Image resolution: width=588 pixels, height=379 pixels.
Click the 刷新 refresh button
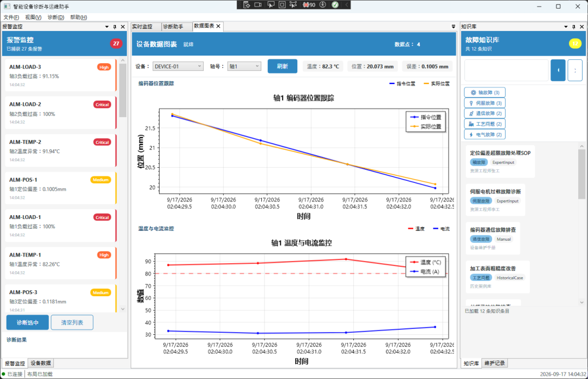(283, 66)
